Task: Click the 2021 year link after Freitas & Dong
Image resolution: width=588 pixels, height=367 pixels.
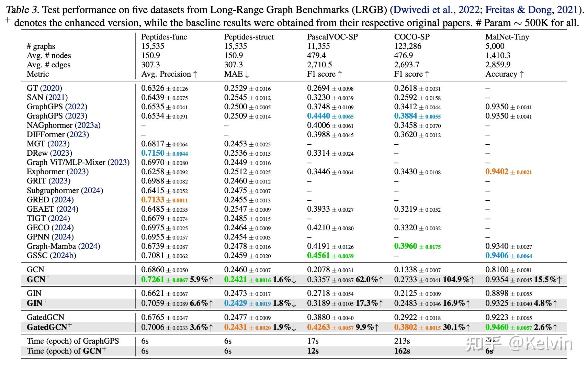Action: click(x=567, y=10)
